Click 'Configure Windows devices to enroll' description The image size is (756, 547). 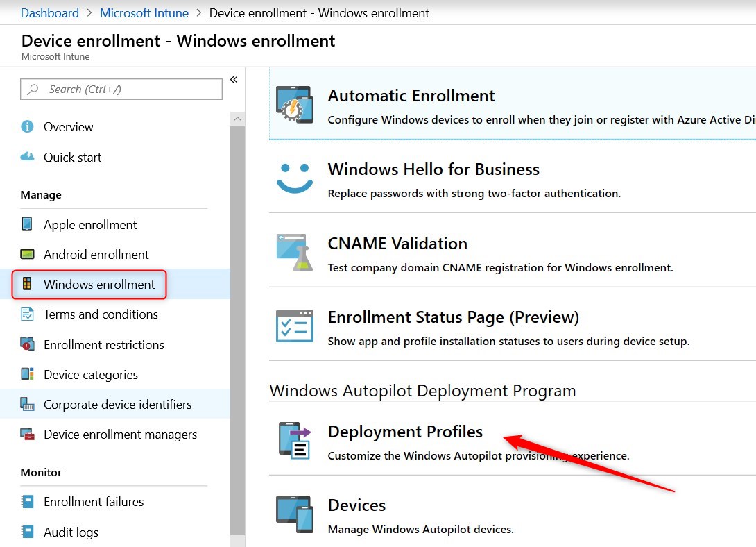[542, 119]
